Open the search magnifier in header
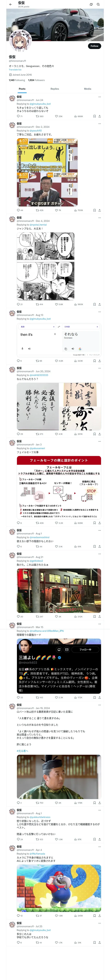Viewport: 110px width, 980px height. [98, 4]
